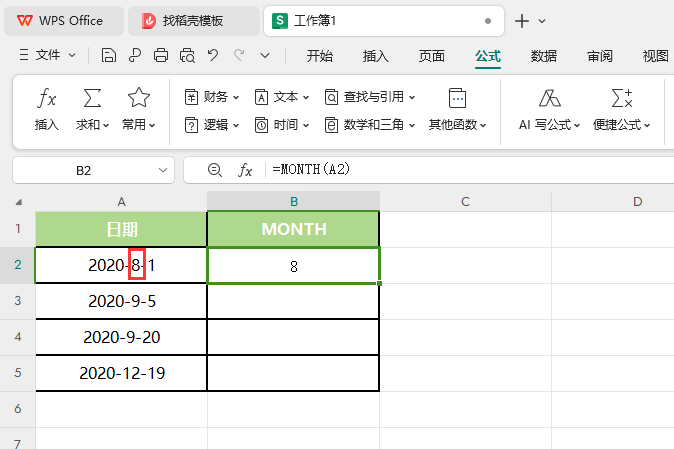
Task: Click the Redo arrow icon
Action: [x=239, y=55]
